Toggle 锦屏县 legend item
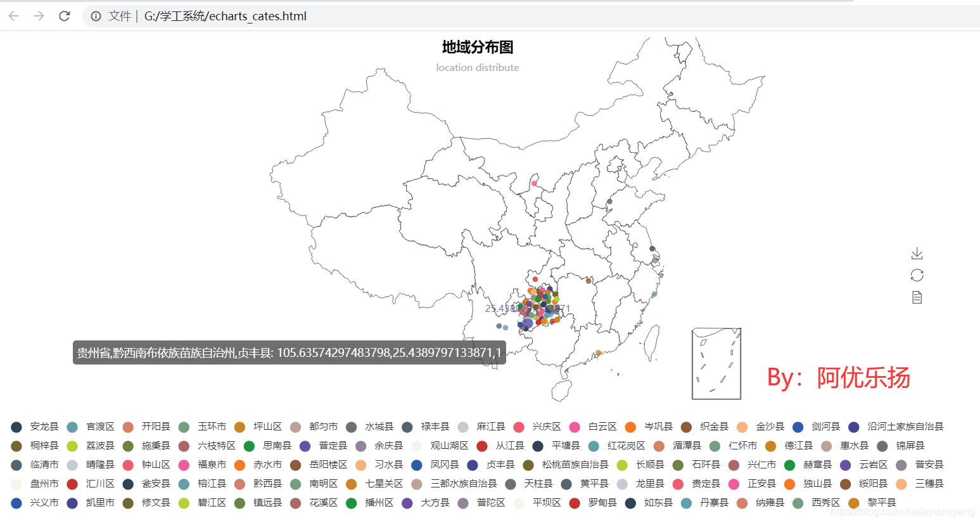Viewport: 980px width, 523px height. 900,446
